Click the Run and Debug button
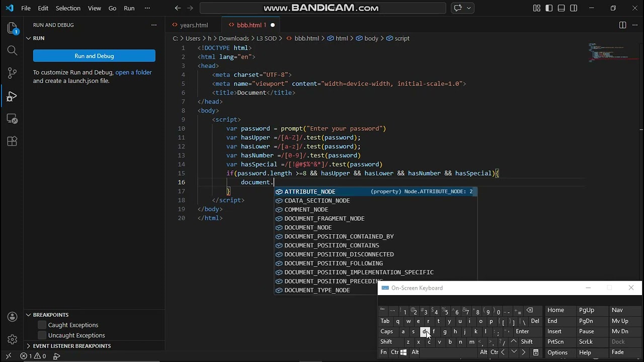 click(94, 56)
